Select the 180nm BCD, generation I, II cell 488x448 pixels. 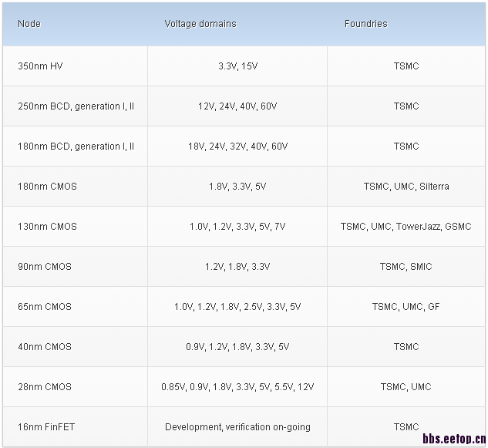pos(76,147)
